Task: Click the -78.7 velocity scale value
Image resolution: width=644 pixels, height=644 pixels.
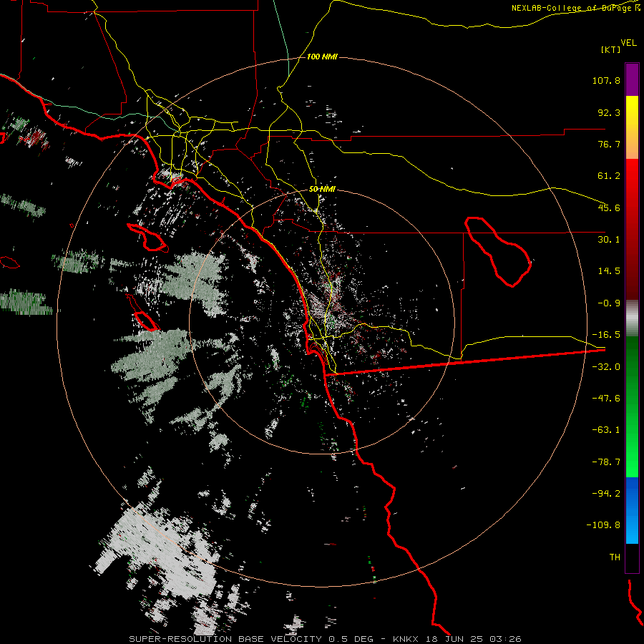Action: tap(606, 462)
